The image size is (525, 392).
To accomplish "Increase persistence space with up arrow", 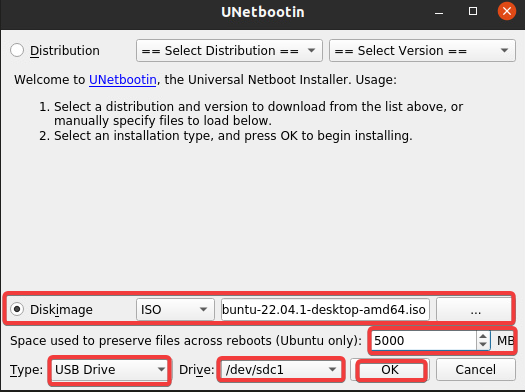I will (x=483, y=336).
